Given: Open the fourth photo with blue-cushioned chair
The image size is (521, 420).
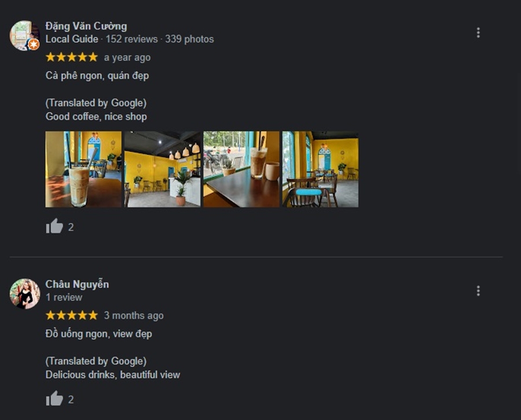Looking at the screenshot, I should pyautogui.click(x=320, y=169).
